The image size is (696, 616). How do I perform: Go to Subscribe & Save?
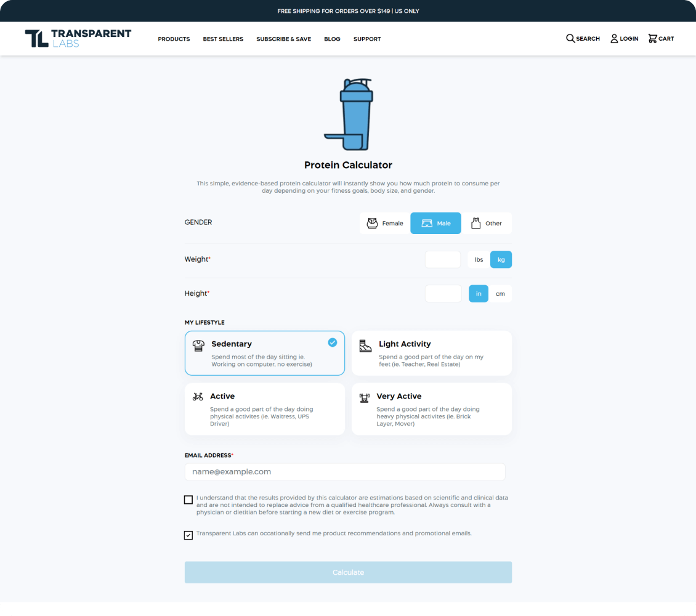click(283, 39)
